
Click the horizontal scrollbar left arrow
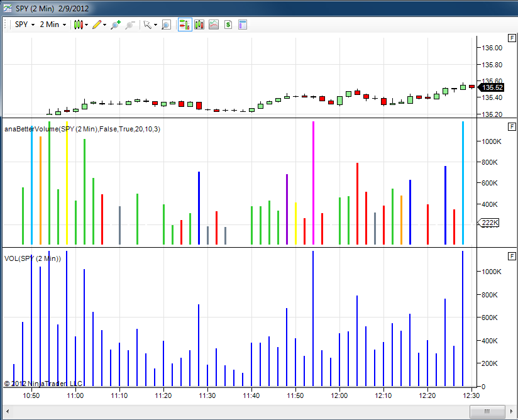(x=8, y=411)
